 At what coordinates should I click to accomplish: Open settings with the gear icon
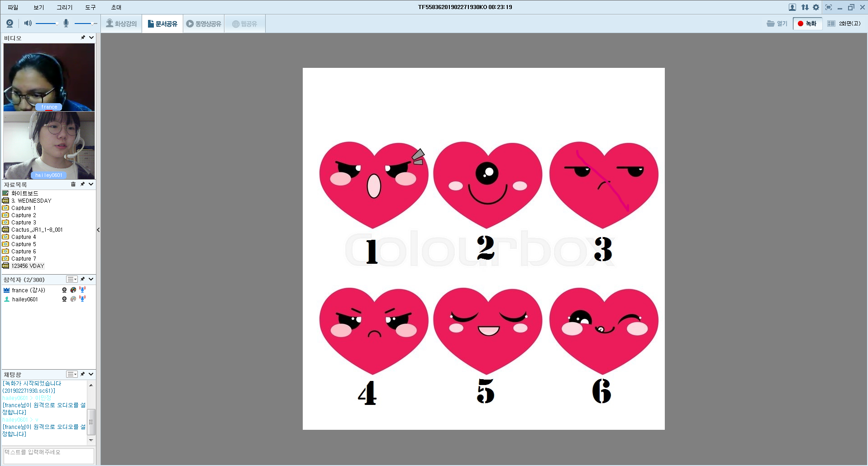(816, 7)
